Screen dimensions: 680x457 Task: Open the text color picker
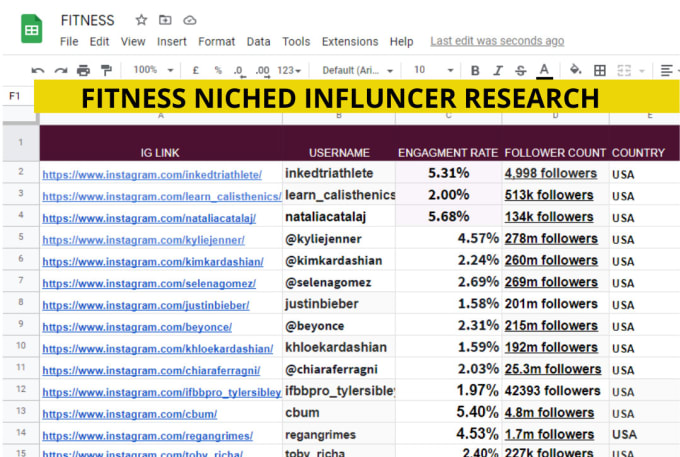[544, 71]
